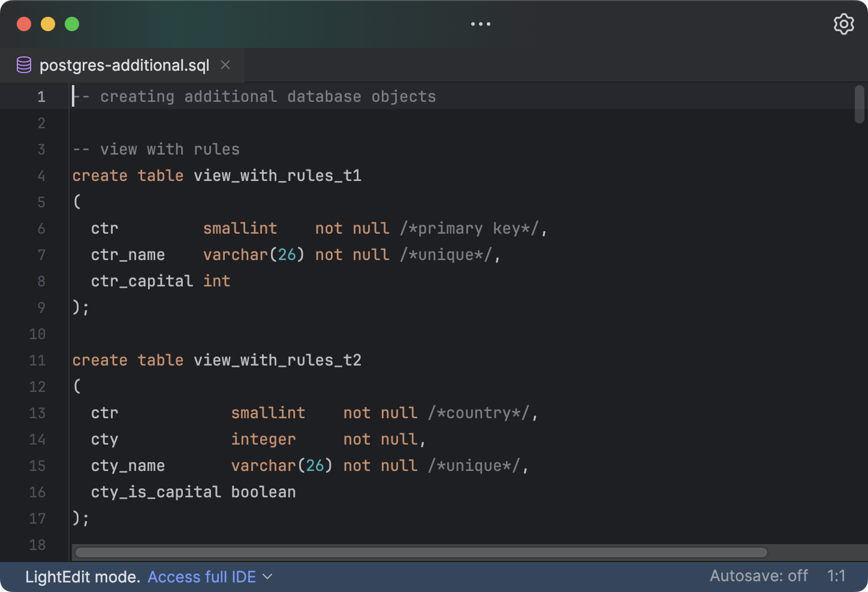Screen dimensions: 868x592
Task: Select the postgres-additional.sql tab
Action: (122, 65)
